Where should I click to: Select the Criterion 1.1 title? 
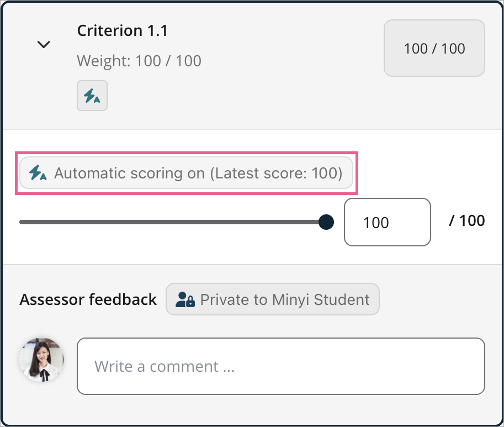point(122,31)
